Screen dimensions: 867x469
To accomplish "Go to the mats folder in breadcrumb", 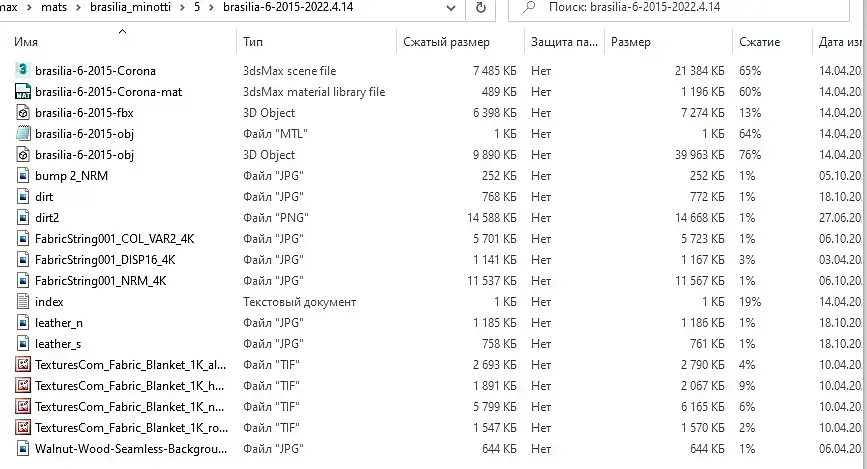I will (54, 8).
